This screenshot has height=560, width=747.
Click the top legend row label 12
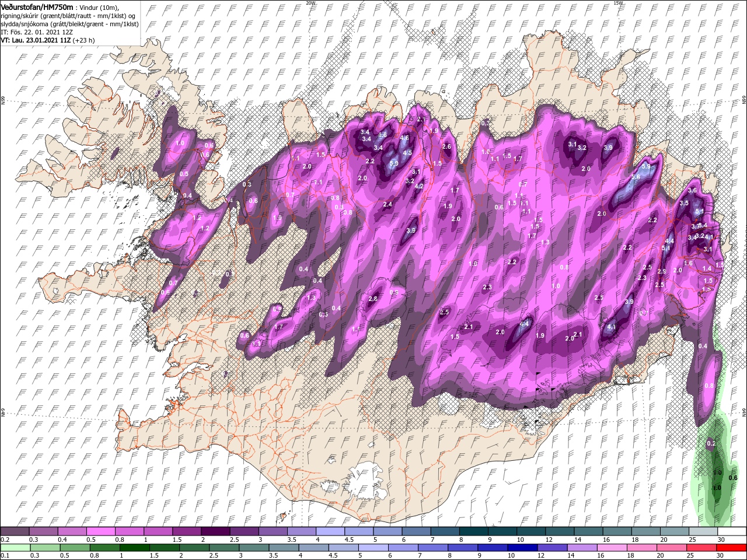549,540
